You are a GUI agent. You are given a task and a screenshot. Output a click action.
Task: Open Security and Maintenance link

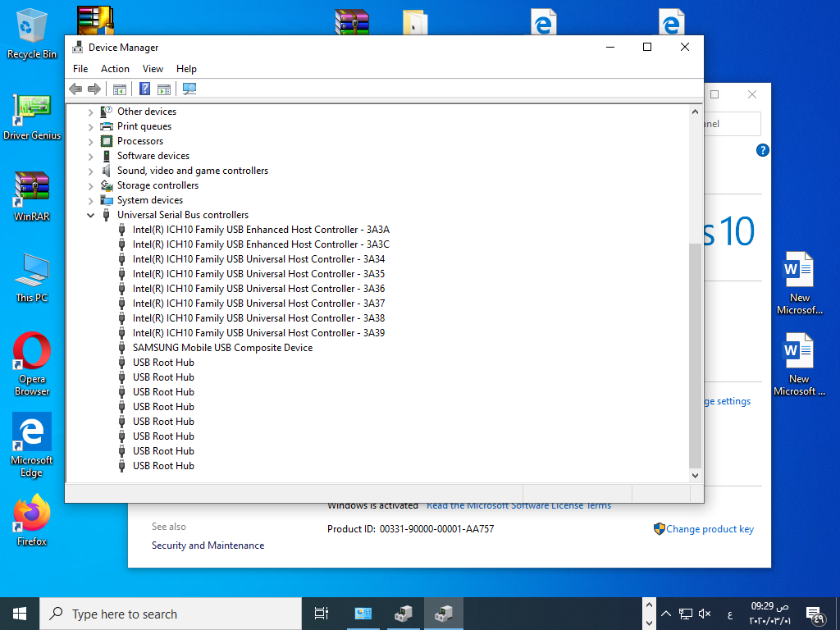pos(208,546)
